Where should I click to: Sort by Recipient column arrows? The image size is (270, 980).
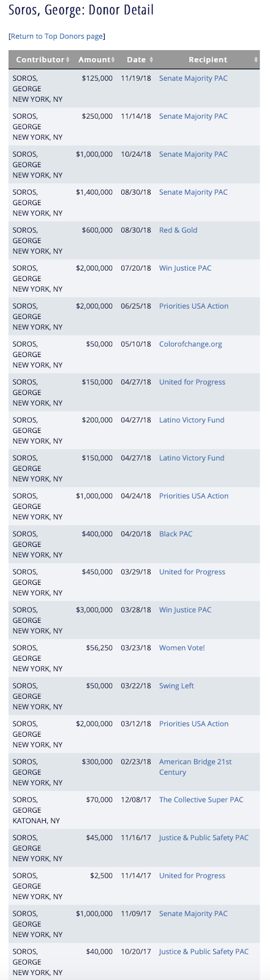(x=256, y=59)
